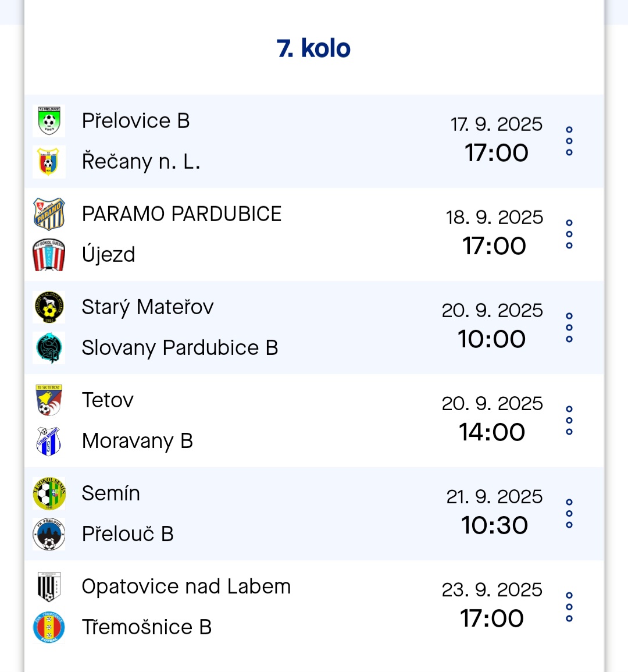Click the Přelovice B club crest
628x672 pixels.
[49, 120]
